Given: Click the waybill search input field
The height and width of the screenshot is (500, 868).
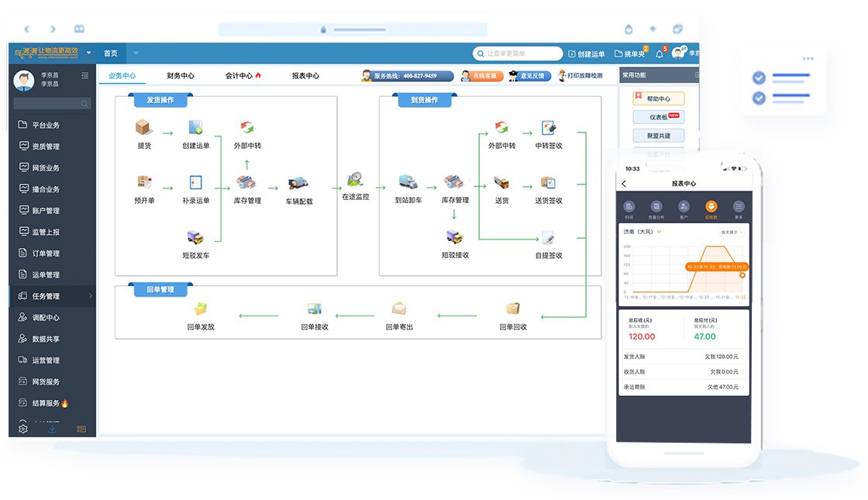Looking at the screenshot, I should (519, 53).
